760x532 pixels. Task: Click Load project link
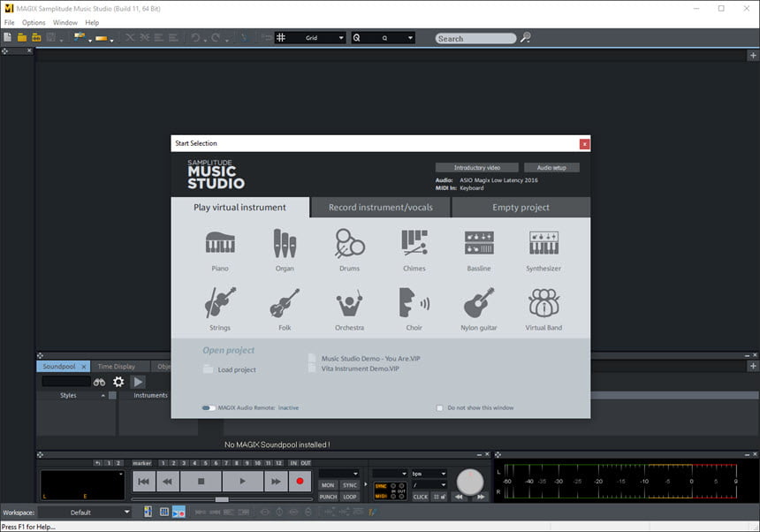pos(237,369)
